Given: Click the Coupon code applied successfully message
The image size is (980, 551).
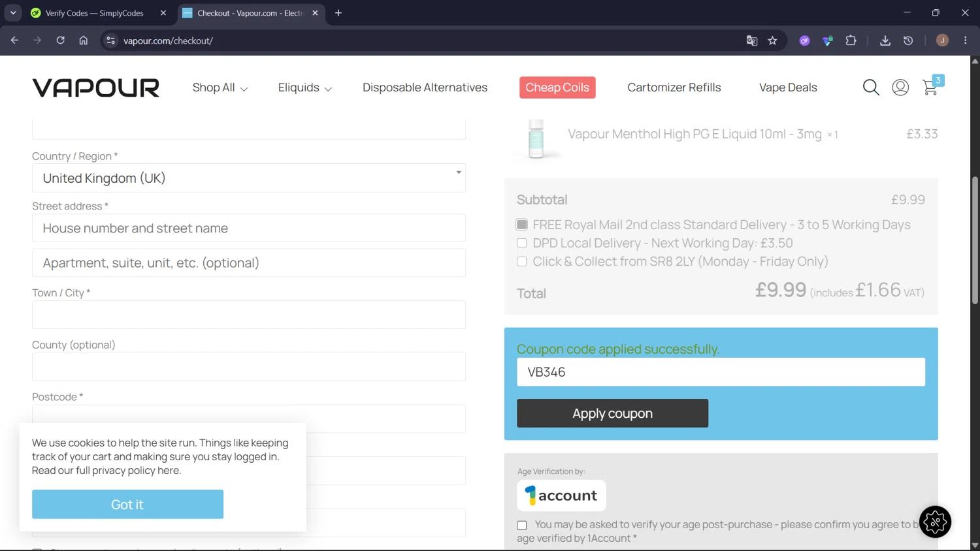Looking at the screenshot, I should point(618,349).
